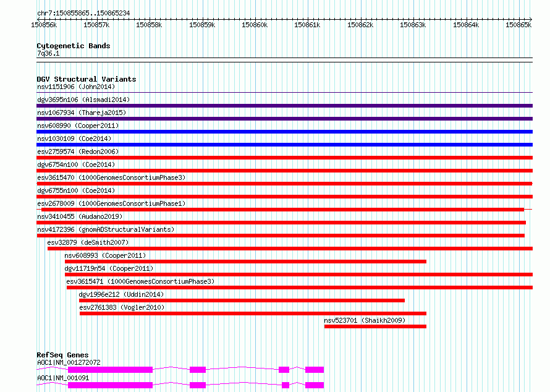Click the Cytogenetic Bands track title
The height and width of the screenshot is (392, 550).
click(74, 46)
